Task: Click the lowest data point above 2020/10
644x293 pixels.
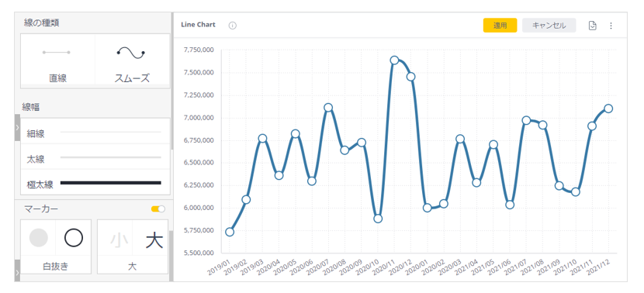Action: tap(378, 219)
